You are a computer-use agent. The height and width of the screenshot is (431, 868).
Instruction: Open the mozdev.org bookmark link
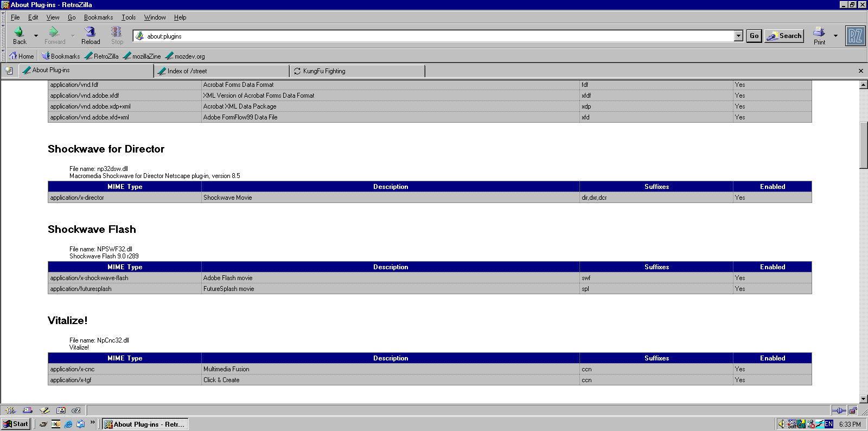185,56
